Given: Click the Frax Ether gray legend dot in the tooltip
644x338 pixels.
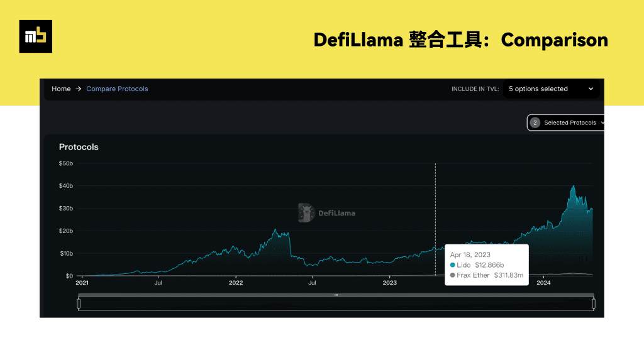Looking at the screenshot, I should point(453,275).
